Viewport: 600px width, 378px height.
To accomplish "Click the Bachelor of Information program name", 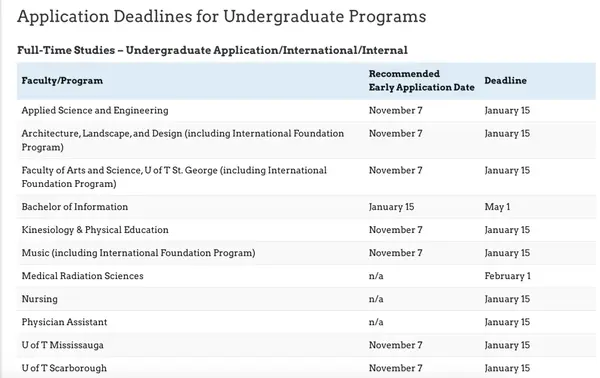I will 75,207.
